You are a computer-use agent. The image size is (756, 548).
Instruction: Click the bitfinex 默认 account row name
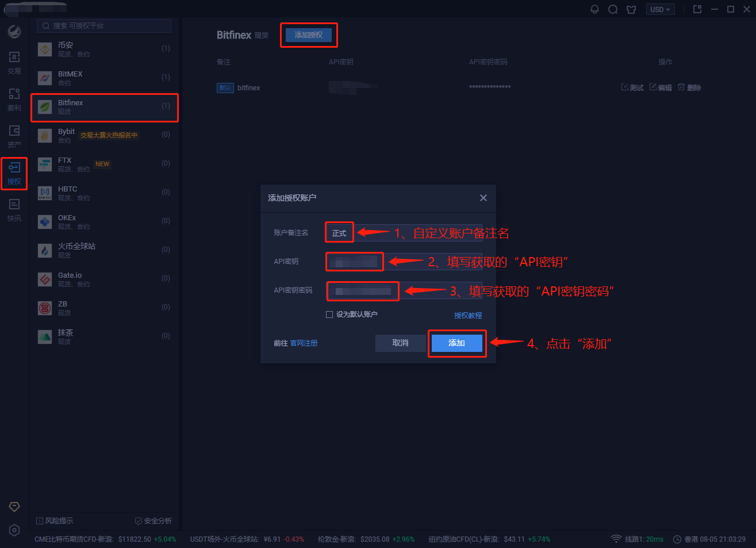(x=248, y=87)
